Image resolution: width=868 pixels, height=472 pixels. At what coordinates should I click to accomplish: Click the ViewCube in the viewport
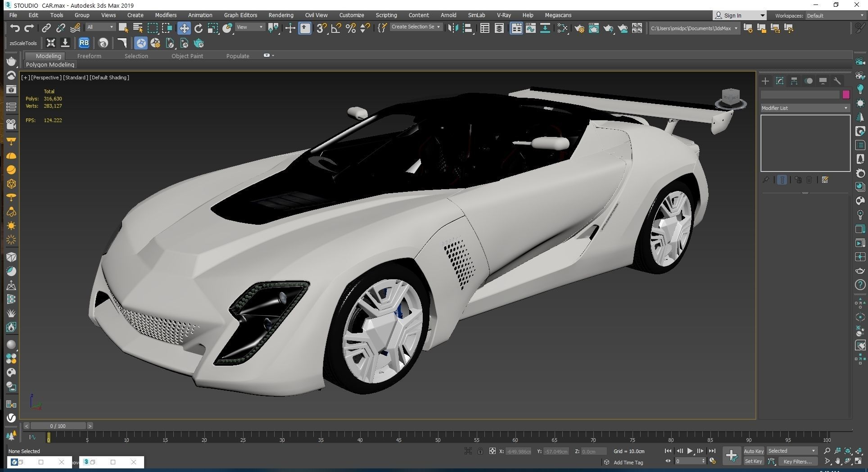(x=730, y=98)
